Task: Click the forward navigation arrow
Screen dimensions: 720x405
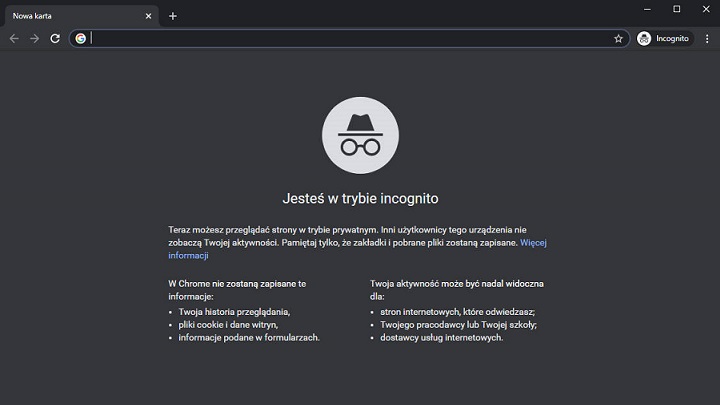Action: coord(34,38)
